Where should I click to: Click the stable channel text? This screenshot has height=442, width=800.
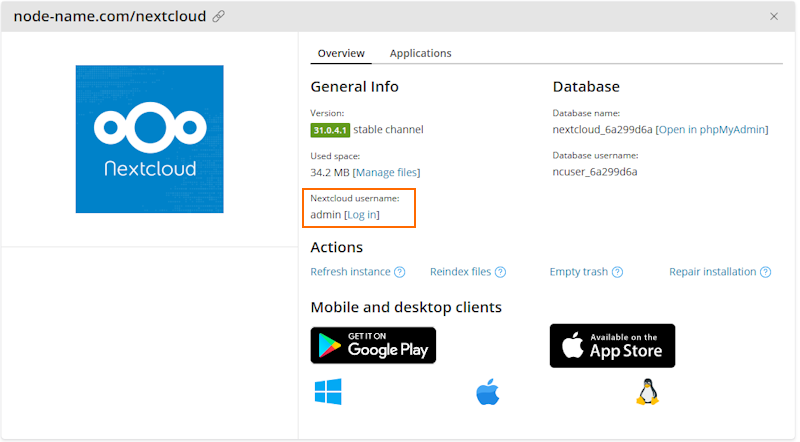tap(388, 130)
